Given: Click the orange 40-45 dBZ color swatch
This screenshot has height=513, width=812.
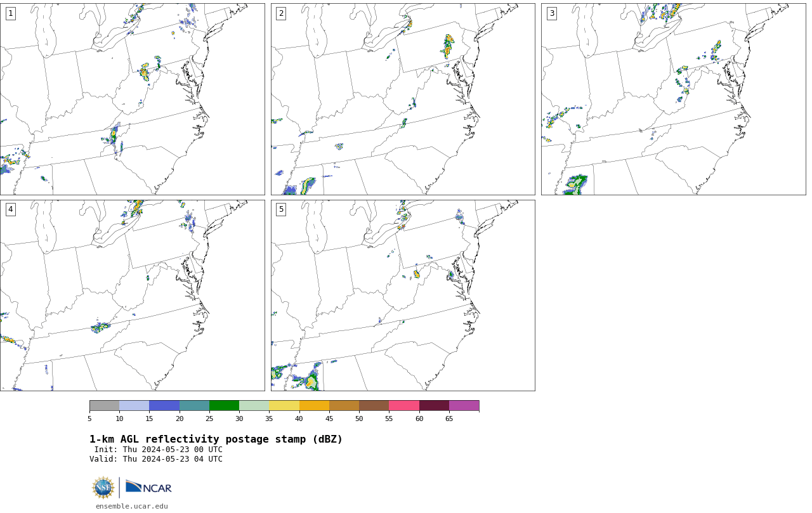Looking at the screenshot, I should pos(314,406).
